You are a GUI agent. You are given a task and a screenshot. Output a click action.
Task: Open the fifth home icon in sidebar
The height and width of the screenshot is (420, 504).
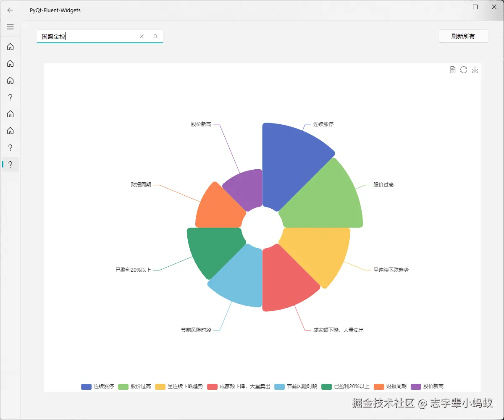click(x=10, y=131)
